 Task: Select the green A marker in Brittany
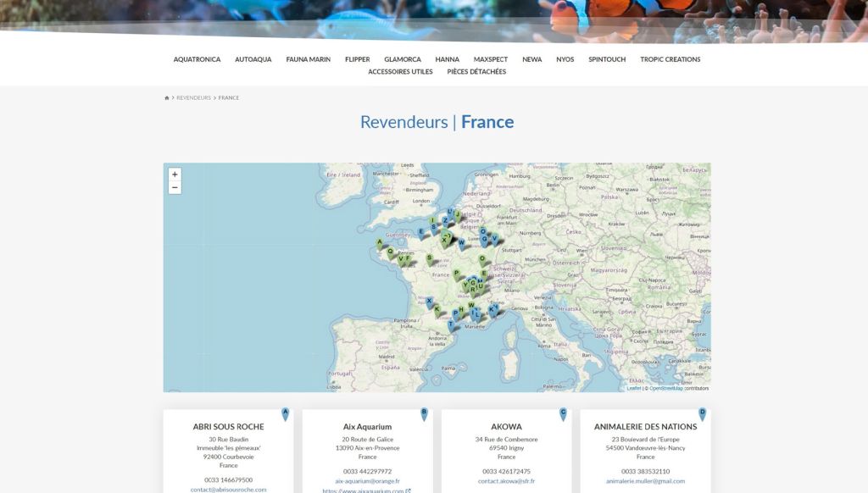tap(380, 244)
